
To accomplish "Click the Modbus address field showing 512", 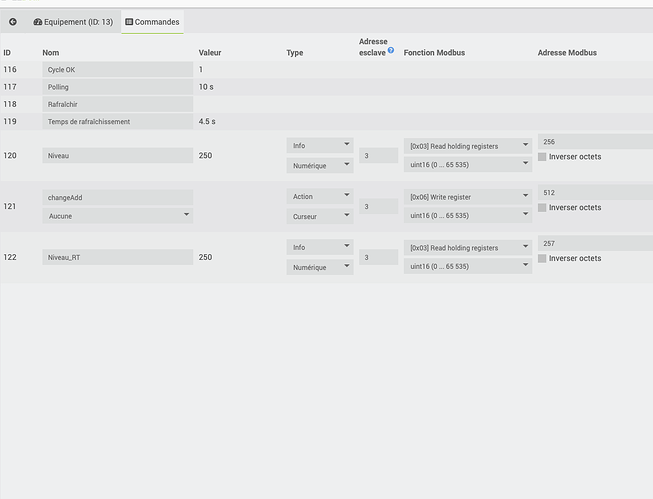I will (x=594, y=192).
